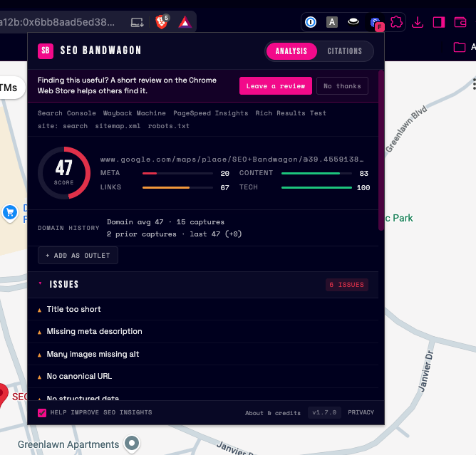Open the bookmarks folder icon
Viewport: 476px width, 455px height.
point(460,47)
